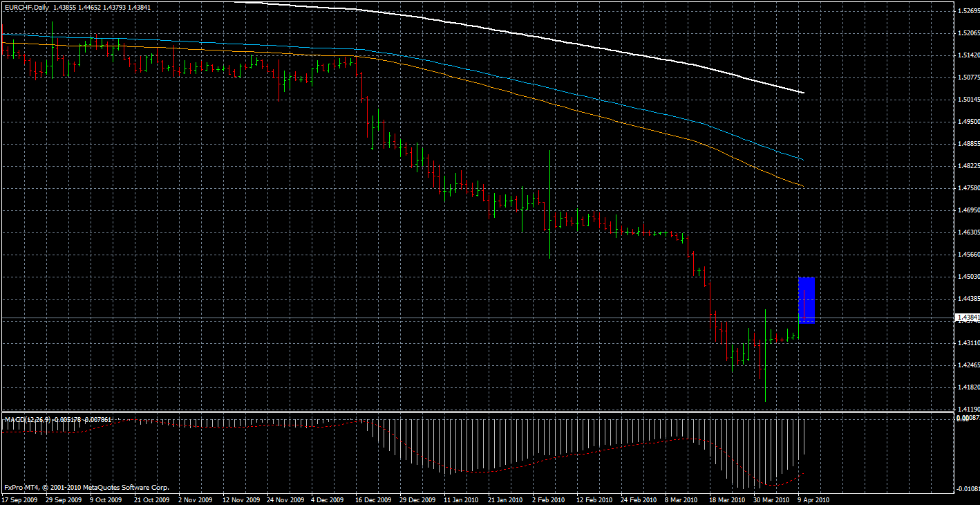The height and width of the screenshot is (505, 980).
Task: Click the 1.50775 price scale label
Action: (968, 77)
